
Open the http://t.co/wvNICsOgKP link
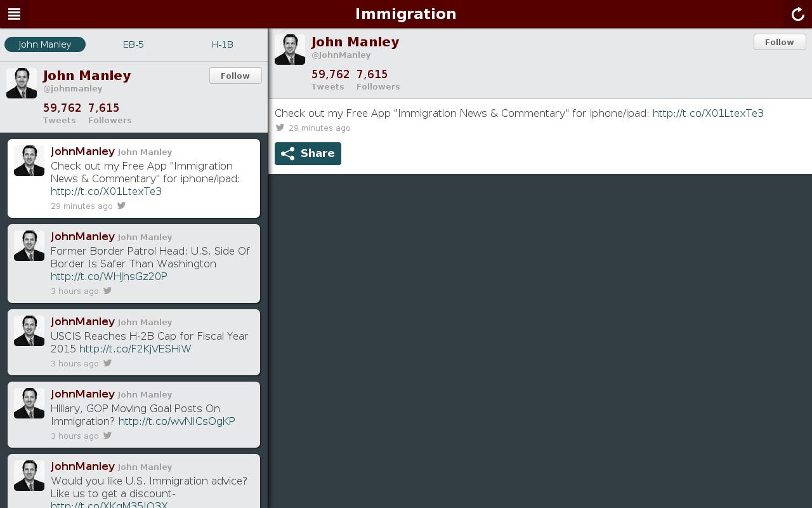click(x=176, y=421)
